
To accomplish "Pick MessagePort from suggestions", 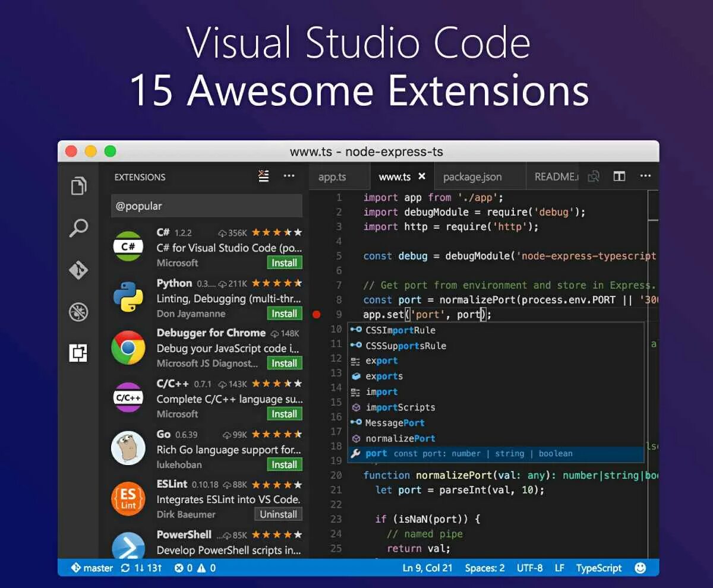I will click(496, 423).
